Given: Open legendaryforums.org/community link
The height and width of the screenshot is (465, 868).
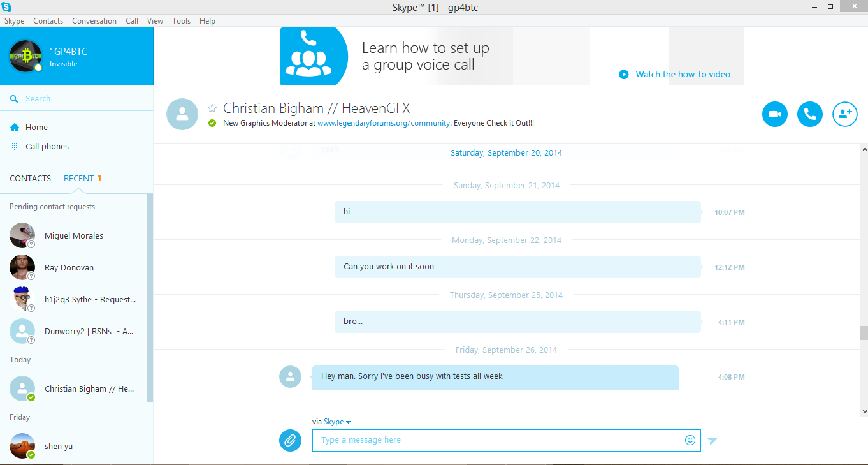Looking at the screenshot, I should pos(384,123).
